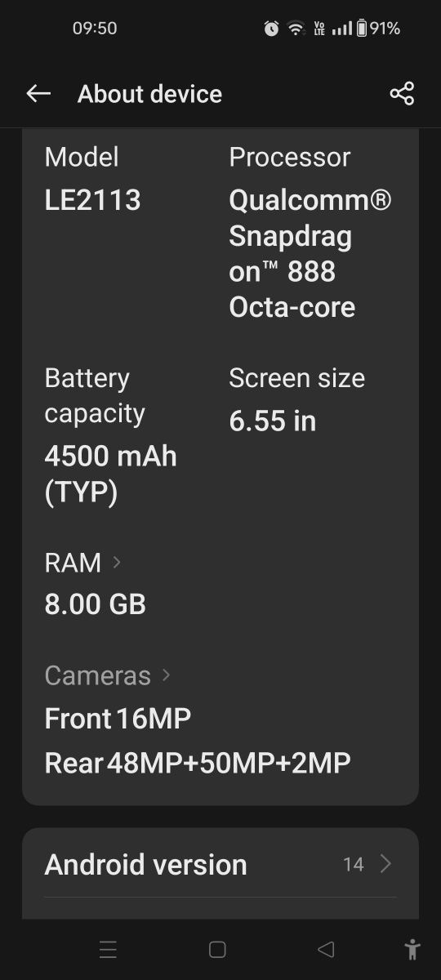Tap the back triangle navigation button
Image resolution: width=441 pixels, height=980 pixels.
pos(326,949)
